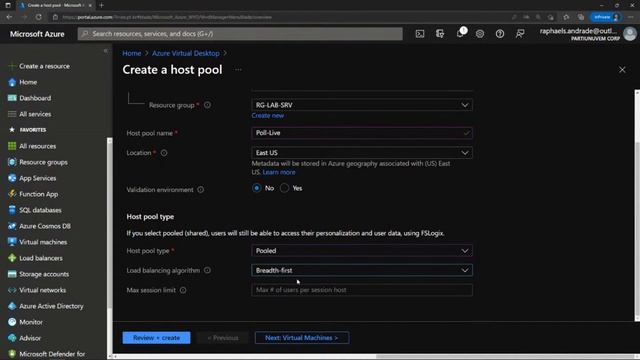Viewport: 640px width, 360px height.
Task: Click the Azure Cosmos DB icon
Action: pyautogui.click(x=12, y=226)
